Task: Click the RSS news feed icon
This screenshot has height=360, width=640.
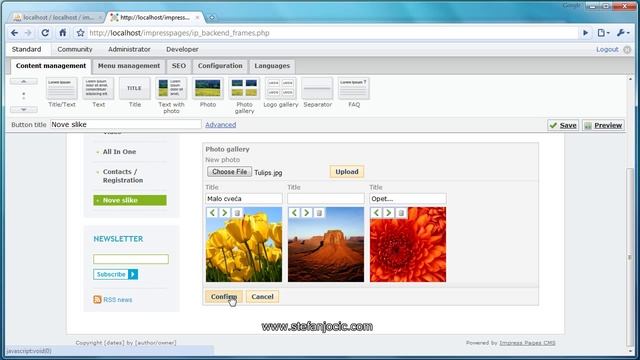Action: point(97,300)
